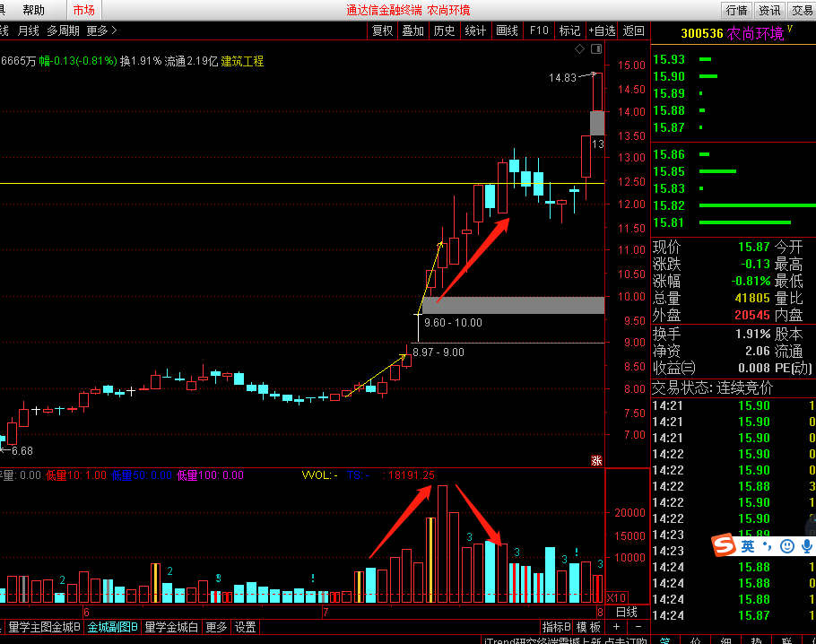Click ask price 15.93 row
Viewport: 816px width, 644px height.
point(734,59)
